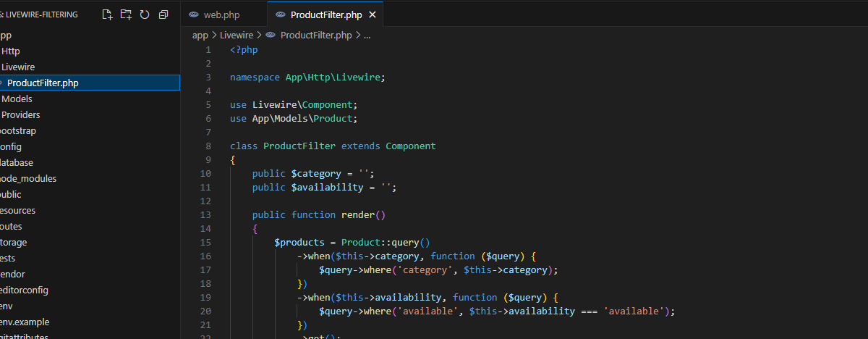868x339 pixels.
Task: Click the 'public $availability' property line
Action: tap(325, 187)
